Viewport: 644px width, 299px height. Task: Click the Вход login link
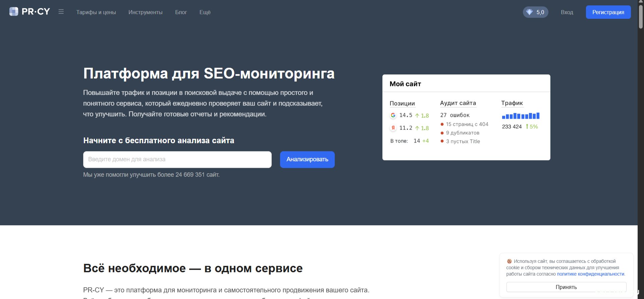pos(567,12)
